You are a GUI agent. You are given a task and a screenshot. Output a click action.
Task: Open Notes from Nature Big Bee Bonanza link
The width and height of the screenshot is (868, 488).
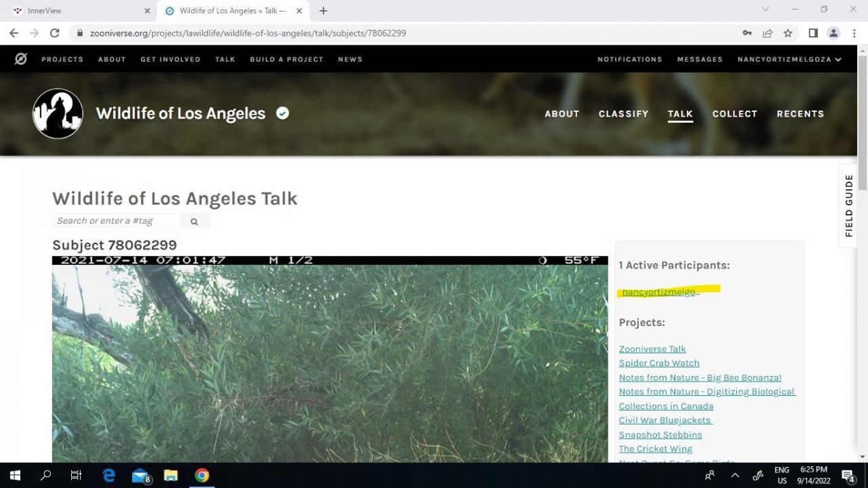tap(700, 378)
